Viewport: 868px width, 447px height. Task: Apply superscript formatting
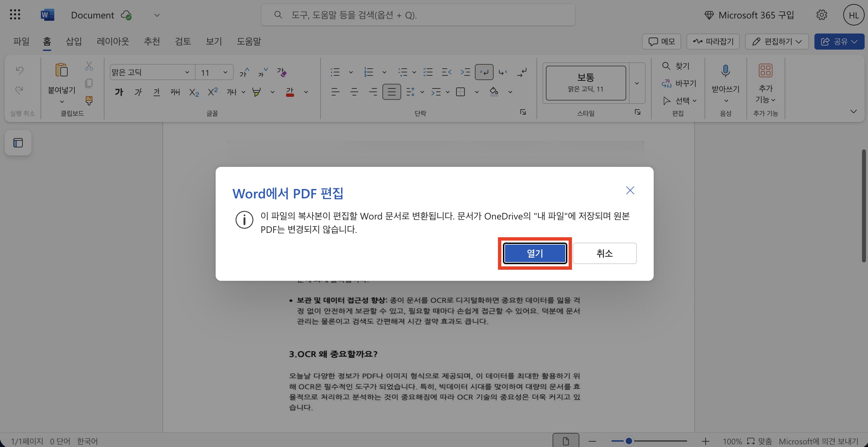[212, 92]
